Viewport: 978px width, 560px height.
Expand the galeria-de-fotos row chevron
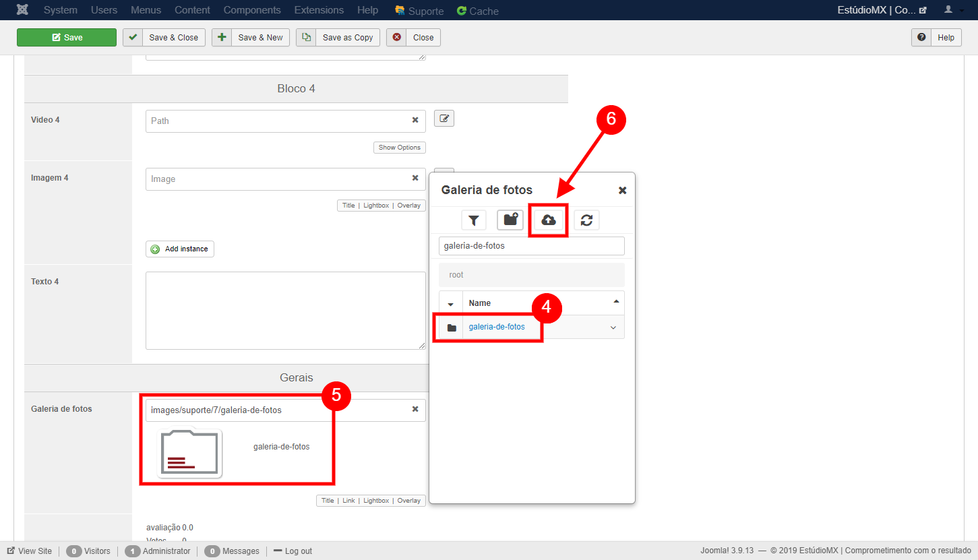[x=613, y=328]
